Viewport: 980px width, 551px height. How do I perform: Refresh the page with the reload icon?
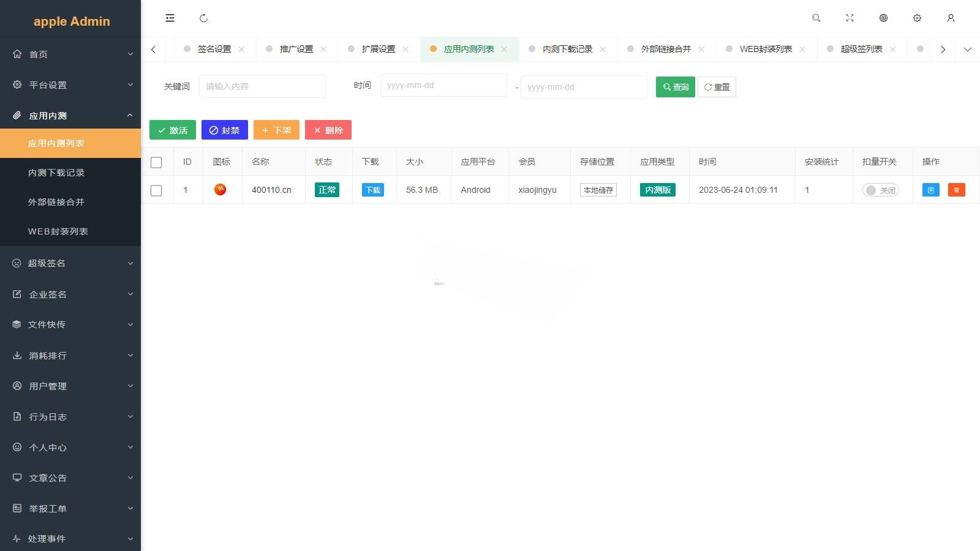(x=203, y=18)
